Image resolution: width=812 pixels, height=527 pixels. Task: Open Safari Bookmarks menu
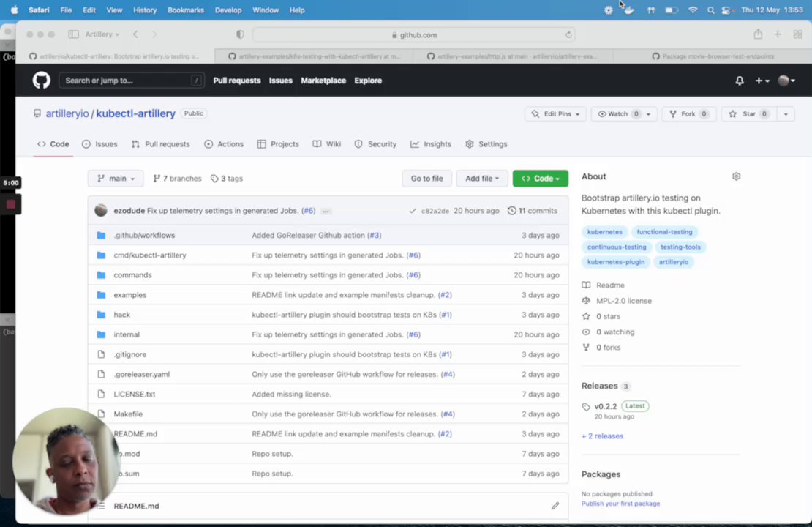point(185,10)
